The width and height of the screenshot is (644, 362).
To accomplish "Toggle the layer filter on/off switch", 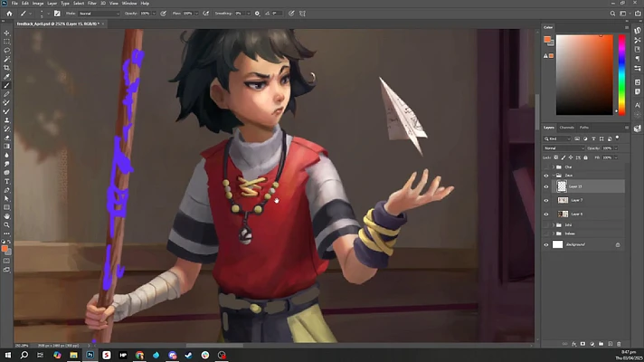I will 617,138.
